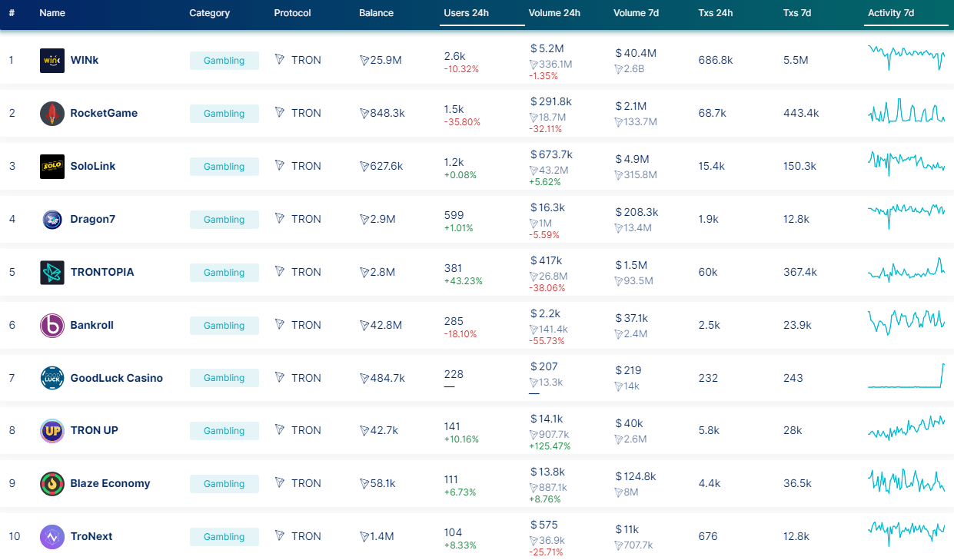Click the GoodLuck Casino activity sparkline chart
Viewport: 954px width, 560px height.
click(906, 376)
